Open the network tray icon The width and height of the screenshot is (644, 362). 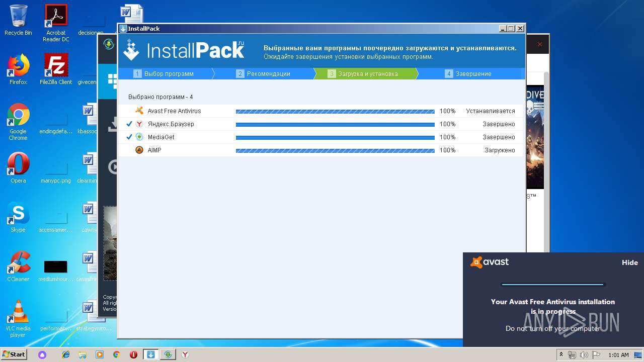click(573, 354)
